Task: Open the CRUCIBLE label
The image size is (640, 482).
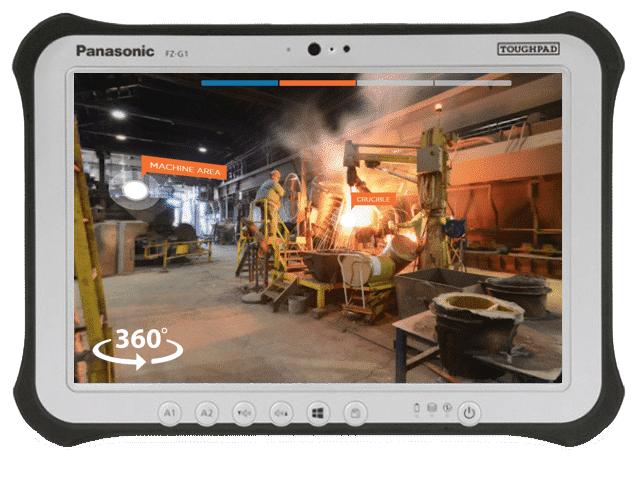Action: (x=373, y=200)
